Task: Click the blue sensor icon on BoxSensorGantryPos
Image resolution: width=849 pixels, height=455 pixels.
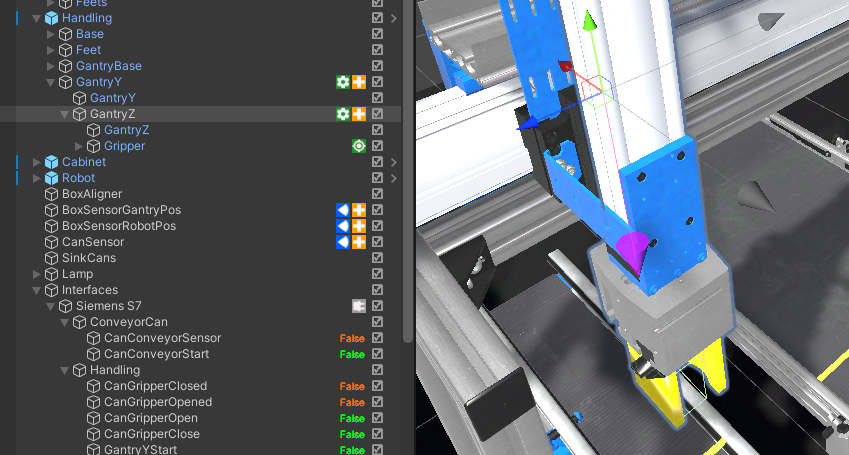Action: click(343, 210)
